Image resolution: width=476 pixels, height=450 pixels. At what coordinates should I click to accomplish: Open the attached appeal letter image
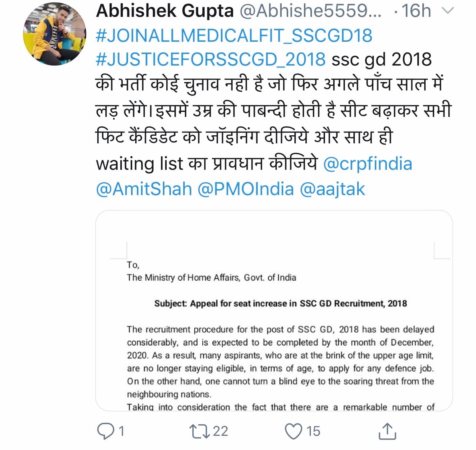[x=274, y=310]
